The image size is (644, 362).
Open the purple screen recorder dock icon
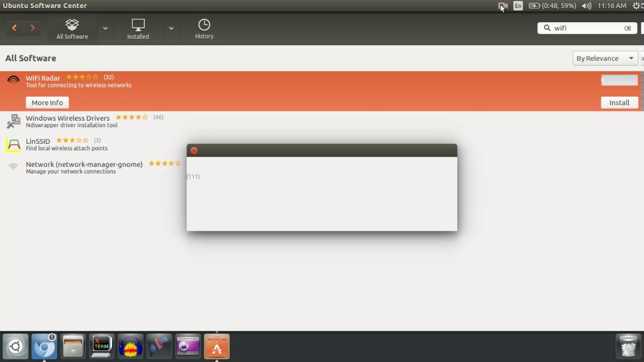[x=188, y=346]
